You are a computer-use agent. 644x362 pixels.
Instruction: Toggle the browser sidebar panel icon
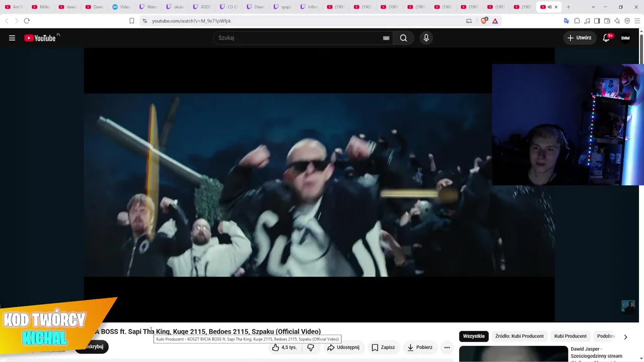[x=597, y=21]
